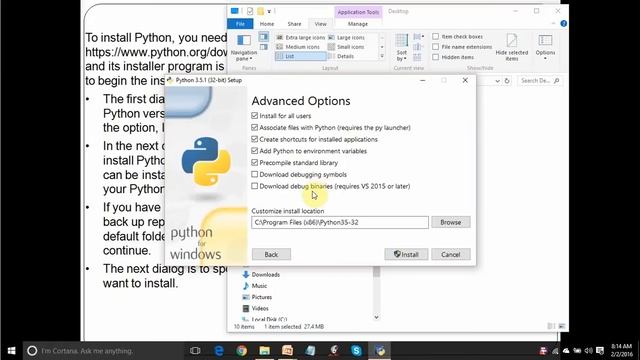Open the Sort by dropdown
The image size is (640, 360).
(402, 48)
